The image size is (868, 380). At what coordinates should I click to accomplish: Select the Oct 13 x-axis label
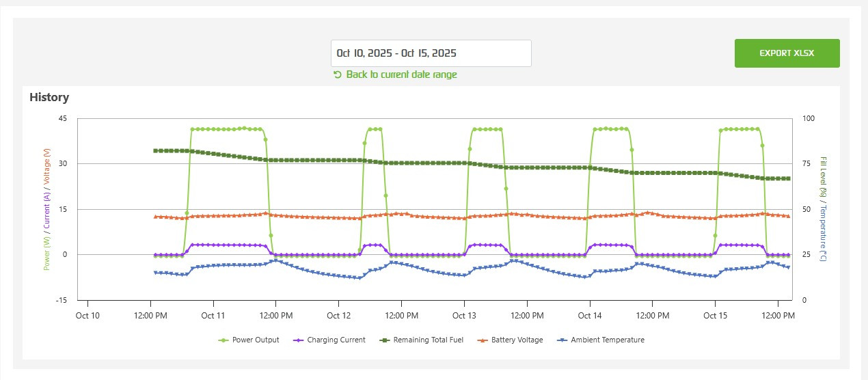[464, 316]
